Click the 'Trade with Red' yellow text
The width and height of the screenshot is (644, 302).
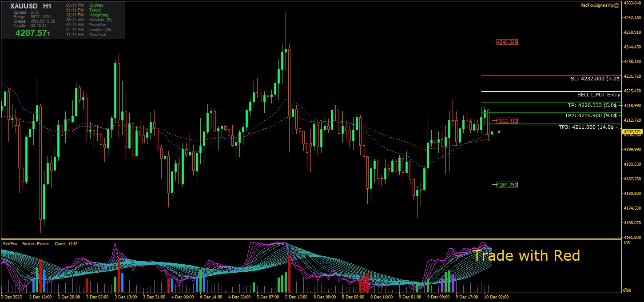526,255
